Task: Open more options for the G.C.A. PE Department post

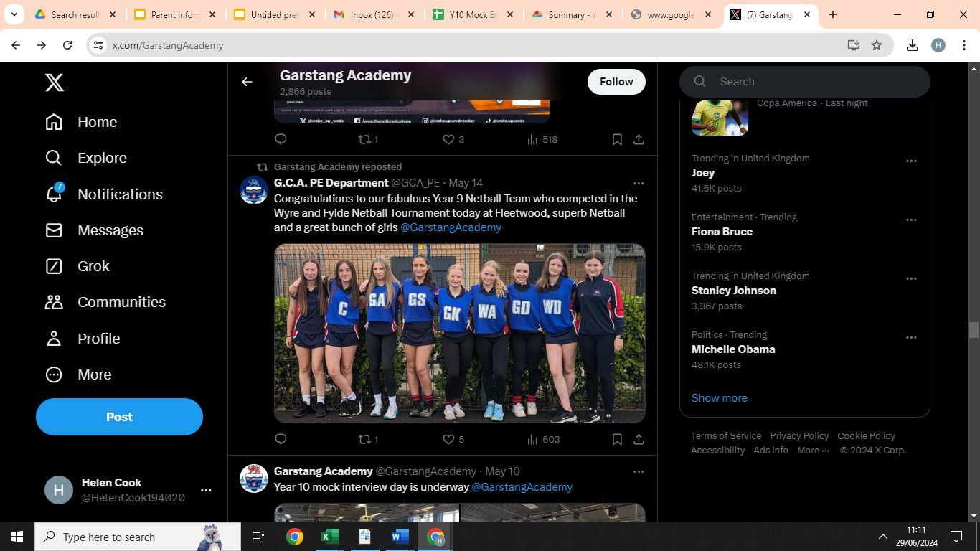Action: [x=639, y=183]
